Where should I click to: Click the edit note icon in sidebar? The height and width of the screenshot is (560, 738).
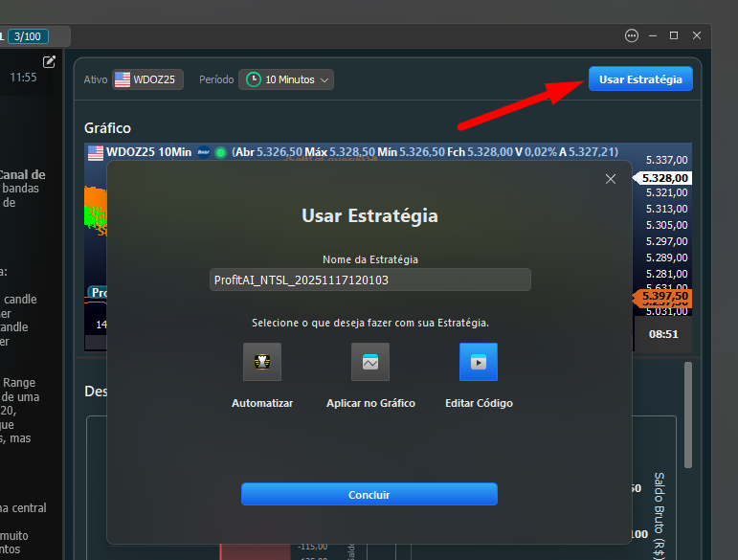[49, 61]
